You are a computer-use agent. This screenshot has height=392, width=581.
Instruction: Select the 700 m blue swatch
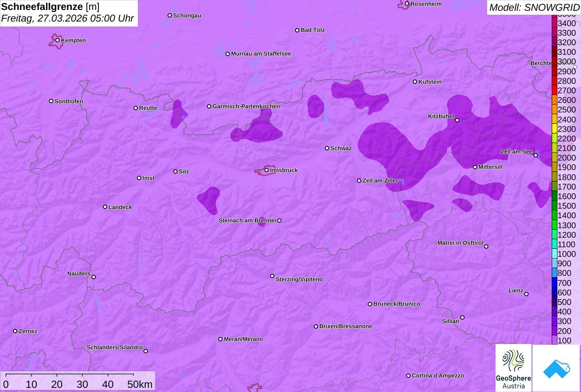click(554, 282)
